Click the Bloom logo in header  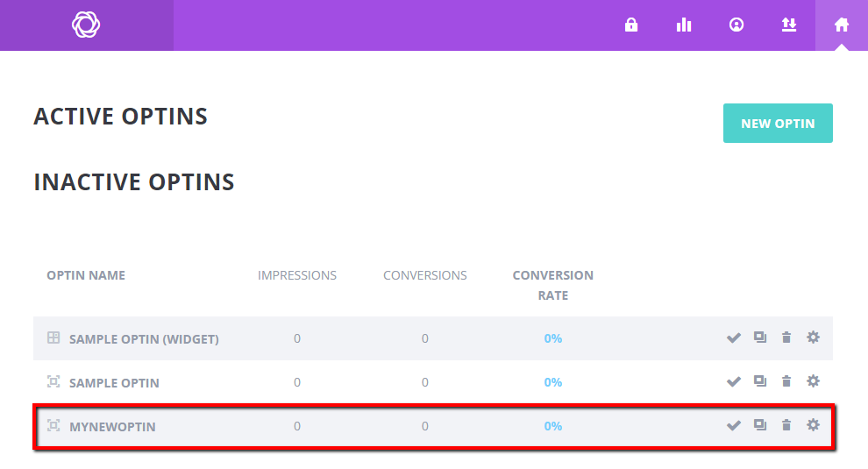86,25
